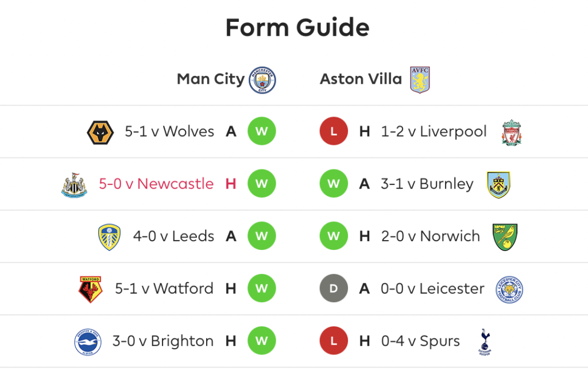Screen dimensions: 588x370
Task: Click the Watford club badge
Action: pos(90,290)
